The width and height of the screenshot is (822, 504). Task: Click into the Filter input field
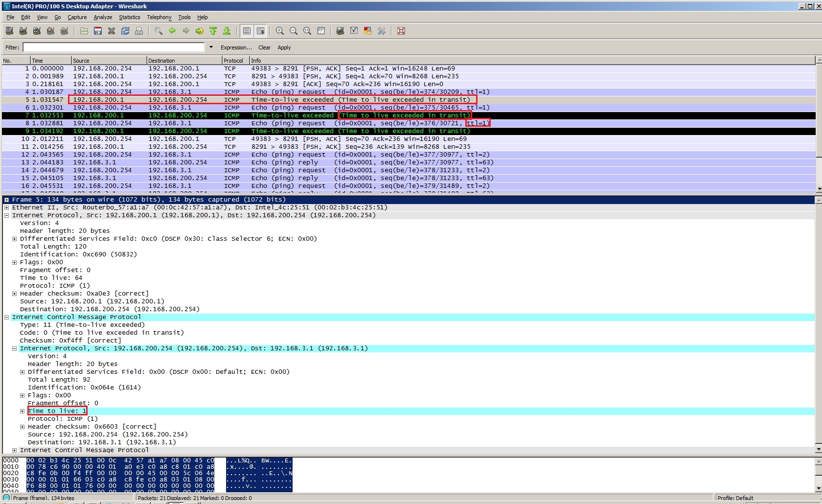tap(114, 47)
